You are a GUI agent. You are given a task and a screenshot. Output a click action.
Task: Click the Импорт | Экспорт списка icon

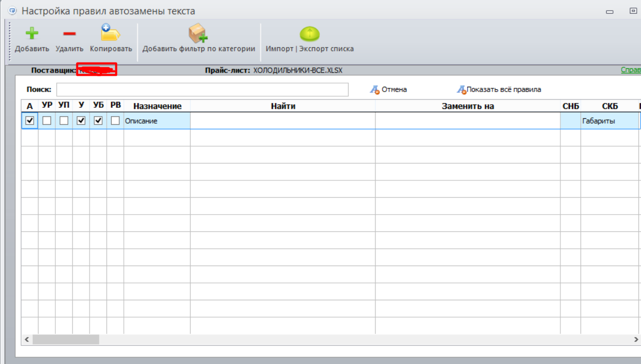point(310,34)
